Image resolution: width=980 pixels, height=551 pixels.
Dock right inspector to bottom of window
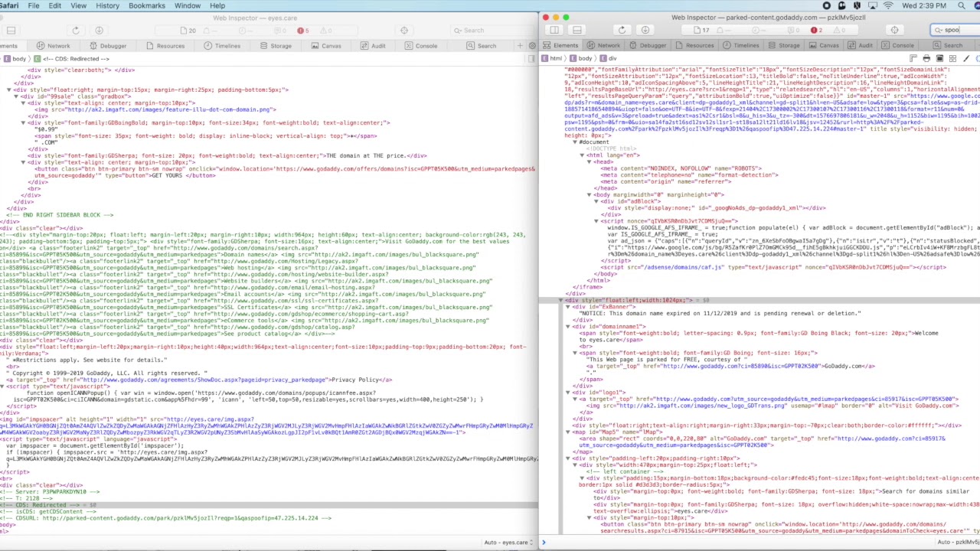[x=577, y=31]
